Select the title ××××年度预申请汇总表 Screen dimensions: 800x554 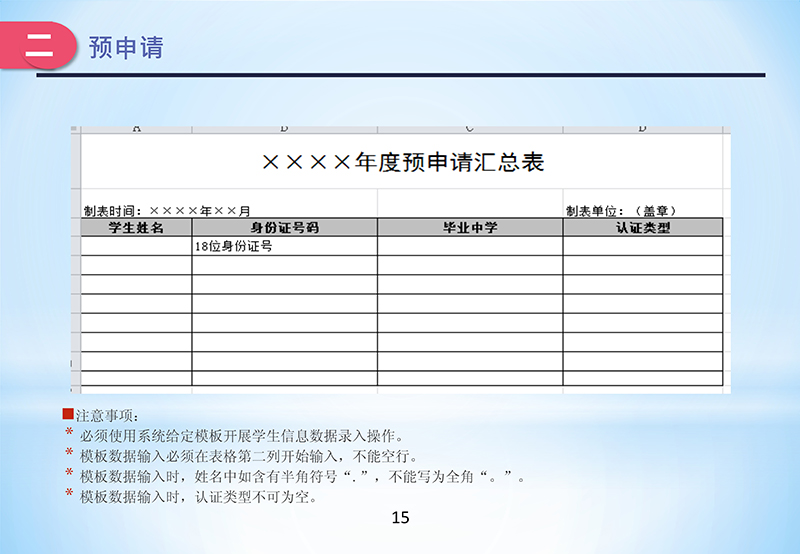pyautogui.click(x=403, y=162)
